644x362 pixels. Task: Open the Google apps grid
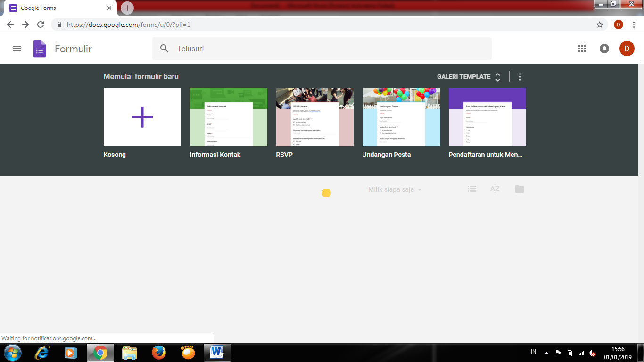click(x=582, y=49)
